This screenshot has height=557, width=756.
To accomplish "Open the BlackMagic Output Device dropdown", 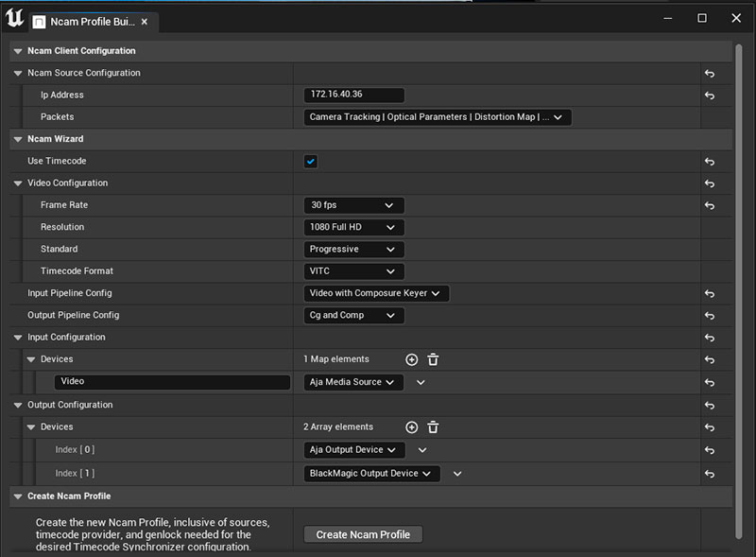I will coord(371,474).
